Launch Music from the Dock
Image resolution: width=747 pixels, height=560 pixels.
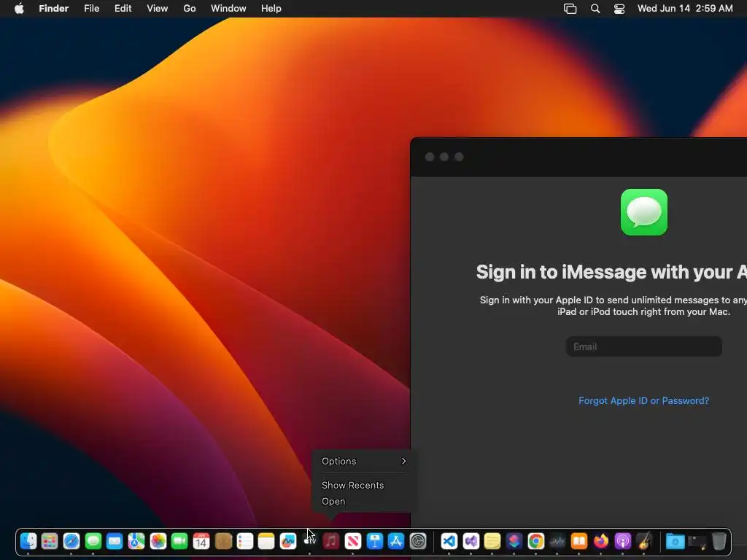tap(331, 542)
